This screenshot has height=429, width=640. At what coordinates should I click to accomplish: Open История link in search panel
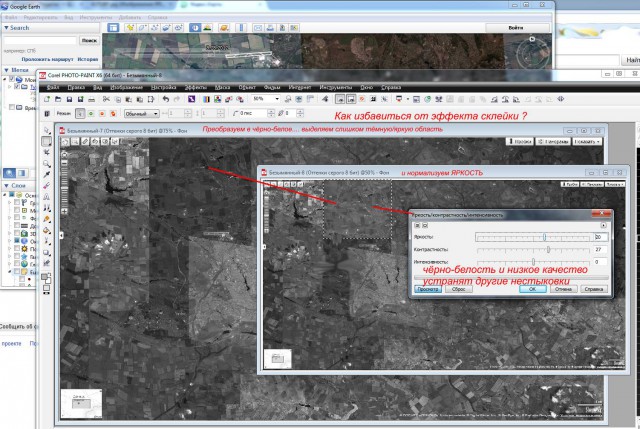pos(88,59)
